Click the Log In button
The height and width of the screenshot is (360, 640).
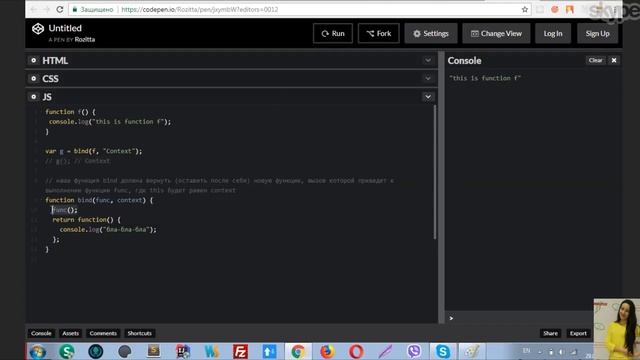(553, 33)
